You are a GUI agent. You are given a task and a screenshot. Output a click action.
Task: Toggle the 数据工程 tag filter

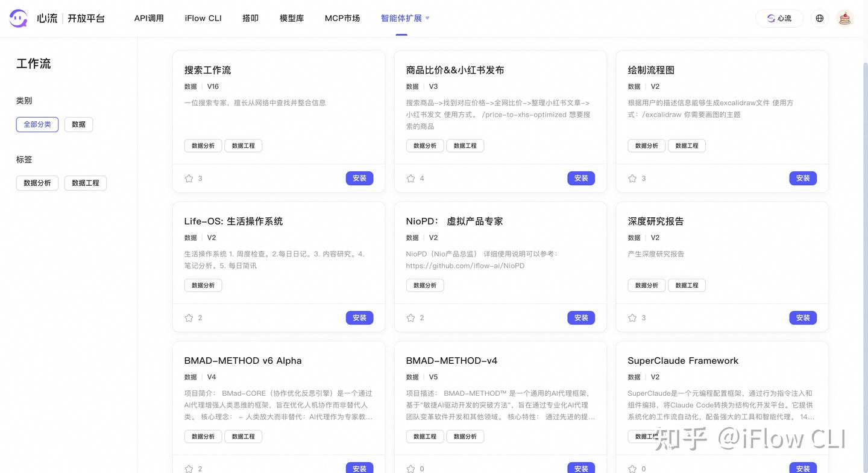[85, 182]
